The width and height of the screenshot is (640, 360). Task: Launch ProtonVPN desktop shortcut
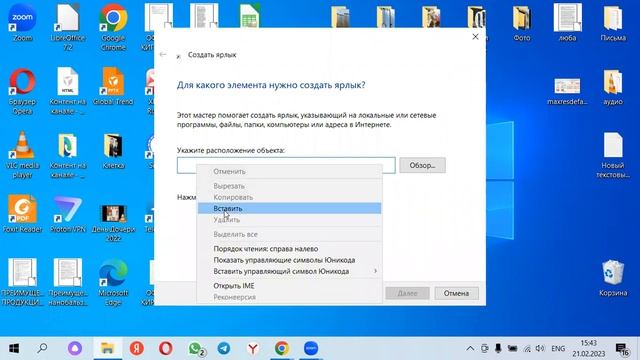point(68,214)
